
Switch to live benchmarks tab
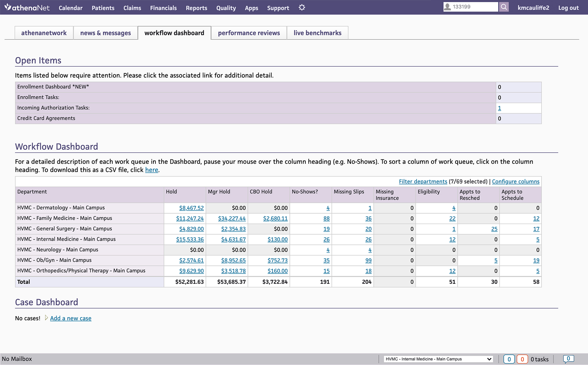tap(317, 33)
